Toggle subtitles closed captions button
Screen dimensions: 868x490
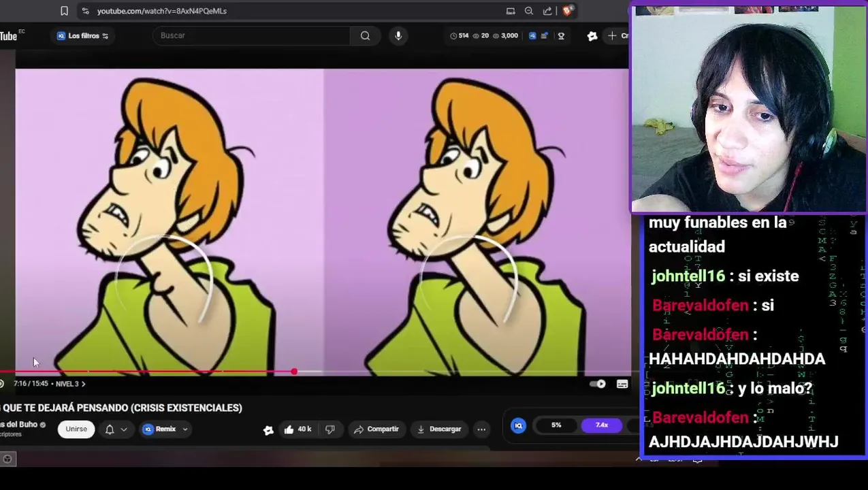point(622,385)
